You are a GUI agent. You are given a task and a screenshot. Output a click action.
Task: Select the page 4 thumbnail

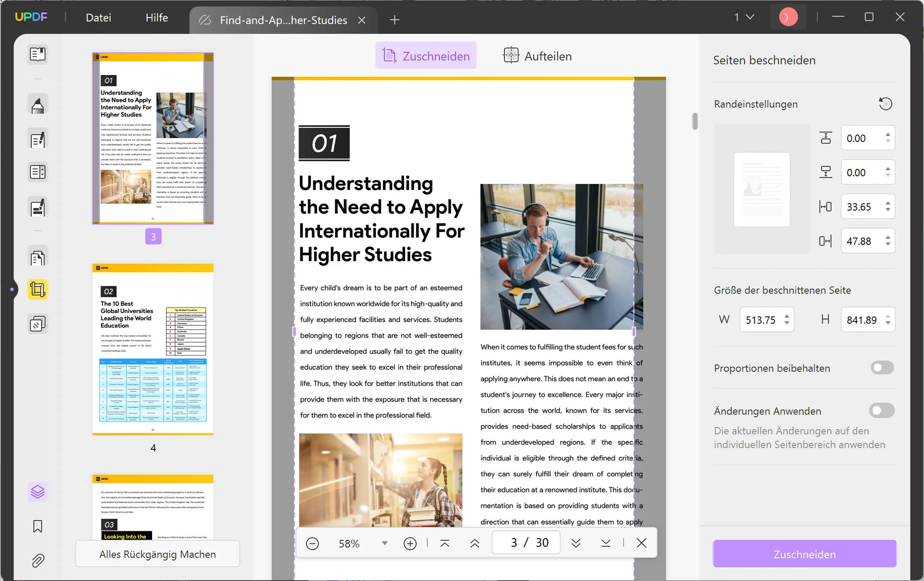point(153,349)
